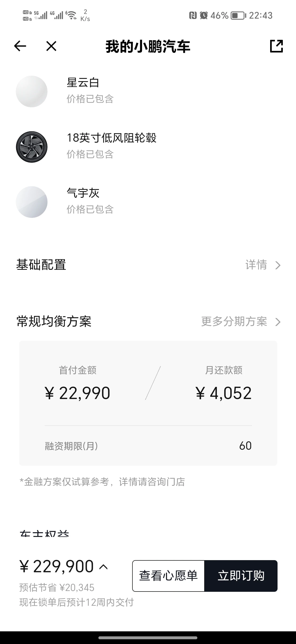This screenshot has height=644, width=296.
Task: Tap 立即订购 order button
Action: click(x=241, y=576)
